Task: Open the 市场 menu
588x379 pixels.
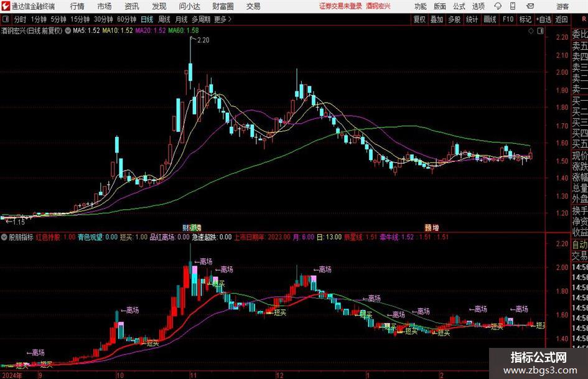Action: [105, 6]
